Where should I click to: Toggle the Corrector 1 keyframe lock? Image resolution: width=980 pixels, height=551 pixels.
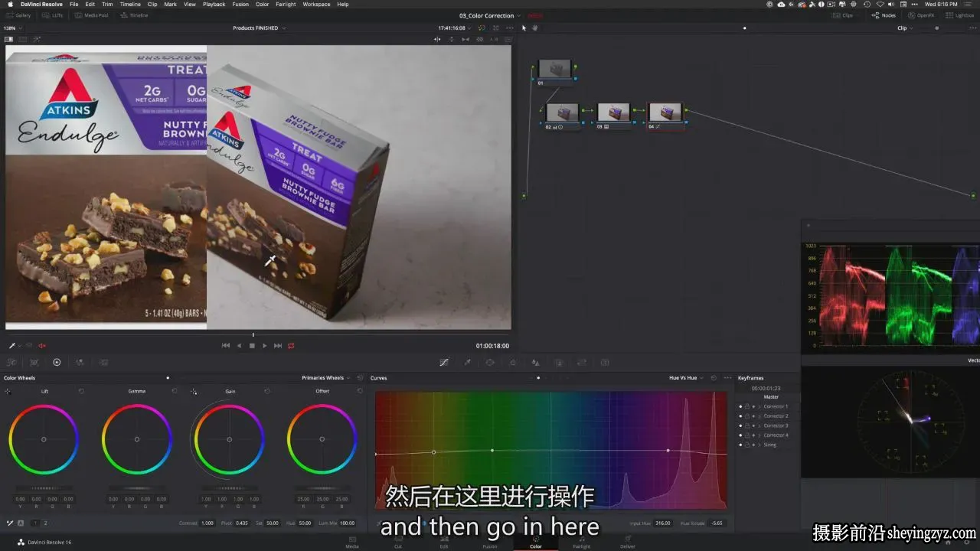[x=747, y=406]
